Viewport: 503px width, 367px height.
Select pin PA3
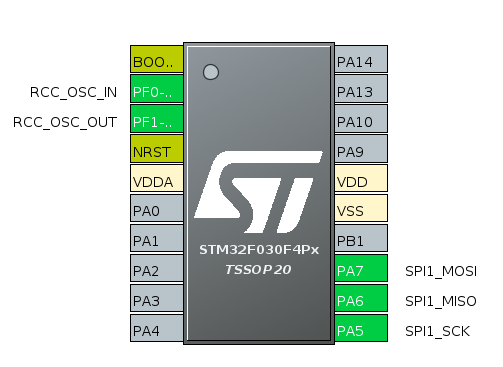(x=157, y=298)
